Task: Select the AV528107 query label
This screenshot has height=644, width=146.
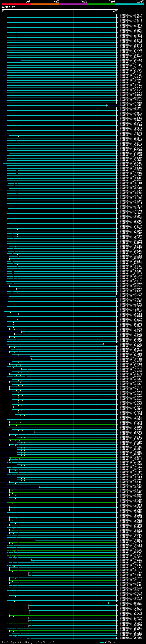Action: [8, 7]
